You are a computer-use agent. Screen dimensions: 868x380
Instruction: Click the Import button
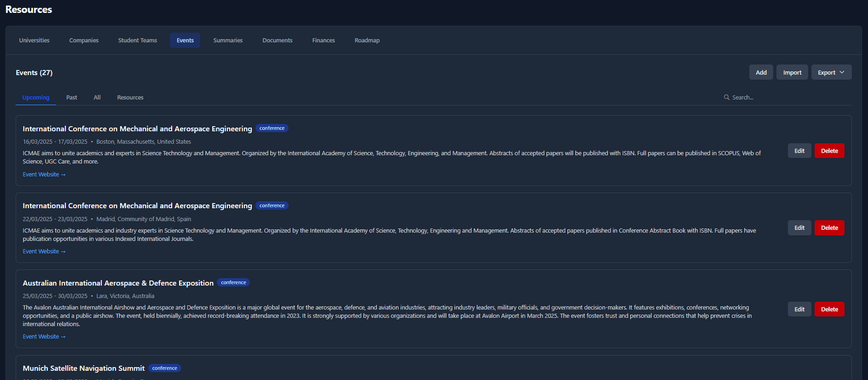coord(792,72)
